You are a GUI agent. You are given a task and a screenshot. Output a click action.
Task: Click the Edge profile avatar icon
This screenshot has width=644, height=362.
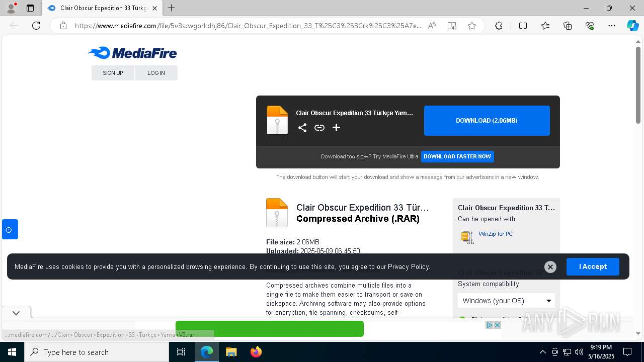[11, 8]
